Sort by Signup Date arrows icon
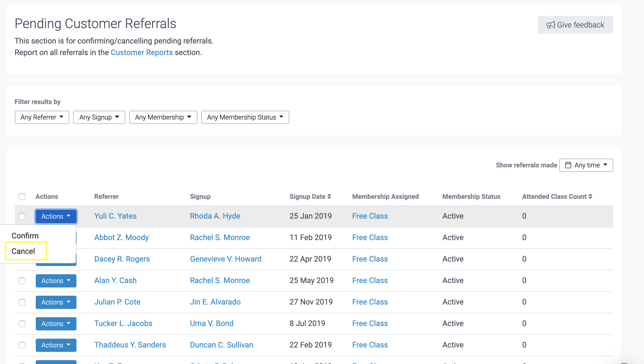The width and height of the screenshot is (644, 364). tap(329, 197)
